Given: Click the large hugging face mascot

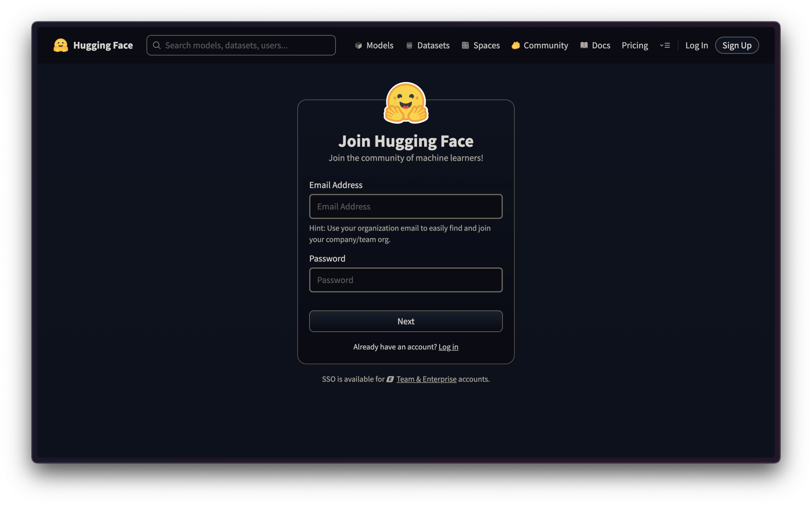Looking at the screenshot, I should [406, 103].
